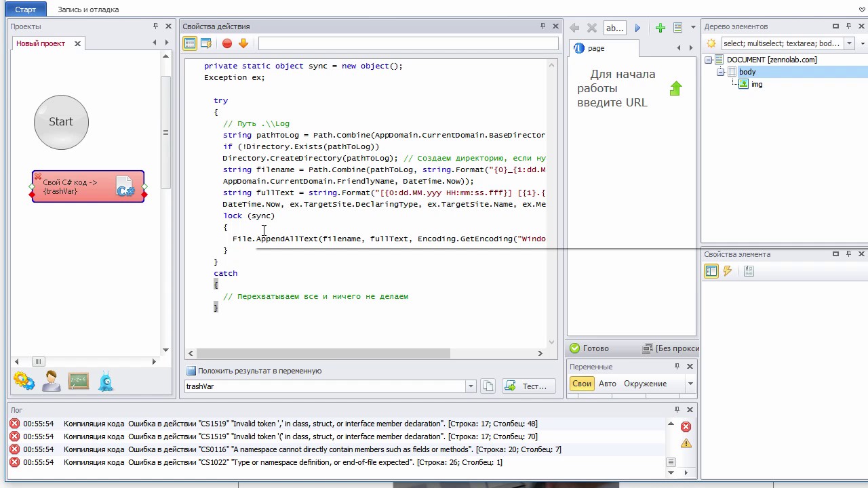This screenshot has height=488, width=868.
Task: Click the Без прокси status button
Action: click(671, 348)
